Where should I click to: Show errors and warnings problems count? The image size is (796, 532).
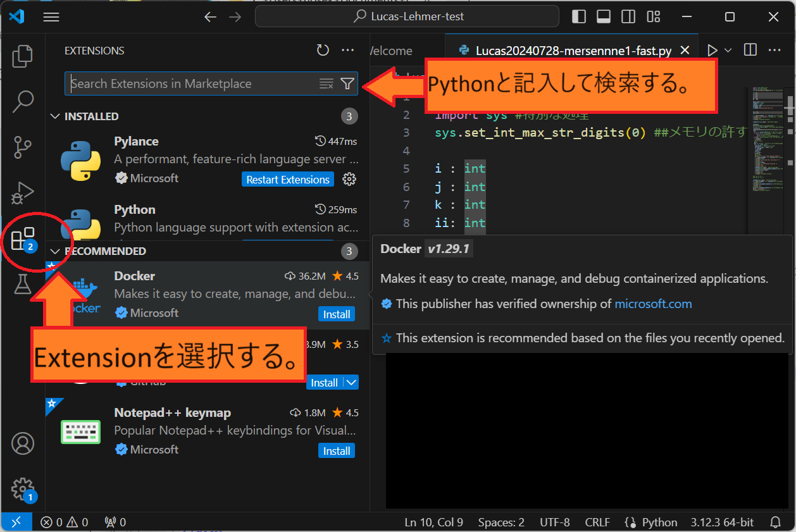click(x=65, y=523)
